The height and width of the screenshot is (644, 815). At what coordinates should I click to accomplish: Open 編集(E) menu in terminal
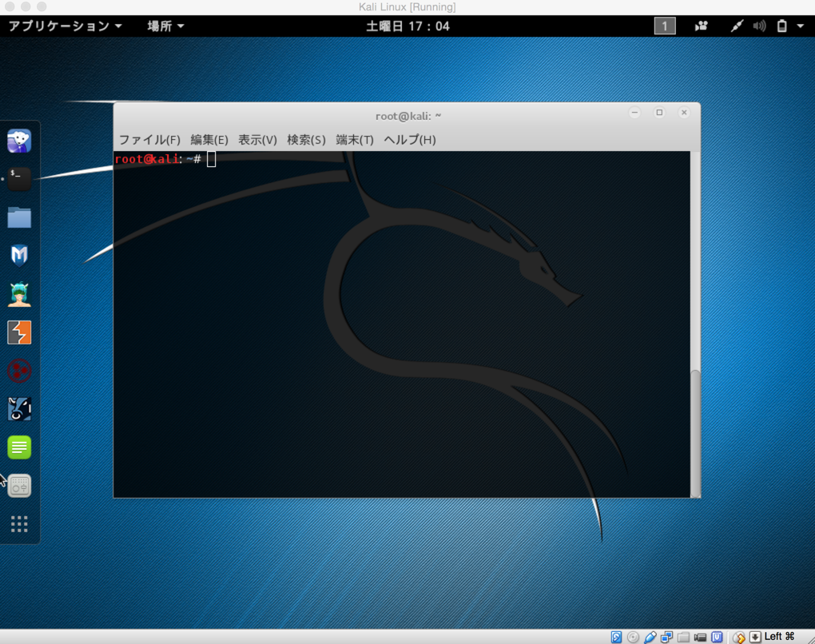tap(209, 140)
